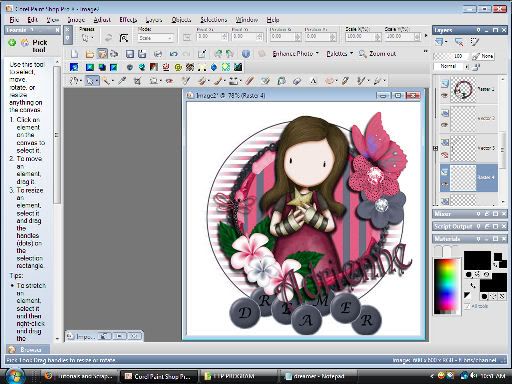Image resolution: width=512 pixels, height=384 pixels.
Task: Click the Edit Selection icon in Layers palette
Action: [x=475, y=42]
